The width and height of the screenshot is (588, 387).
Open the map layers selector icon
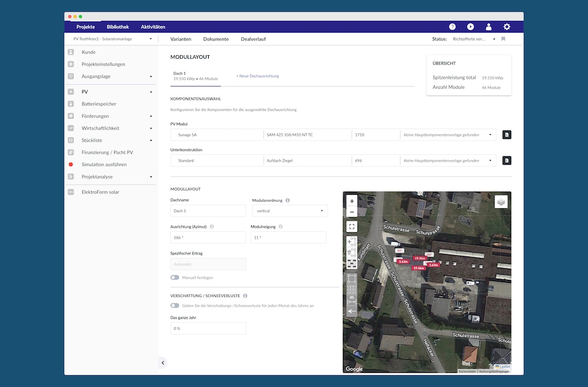(500, 202)
